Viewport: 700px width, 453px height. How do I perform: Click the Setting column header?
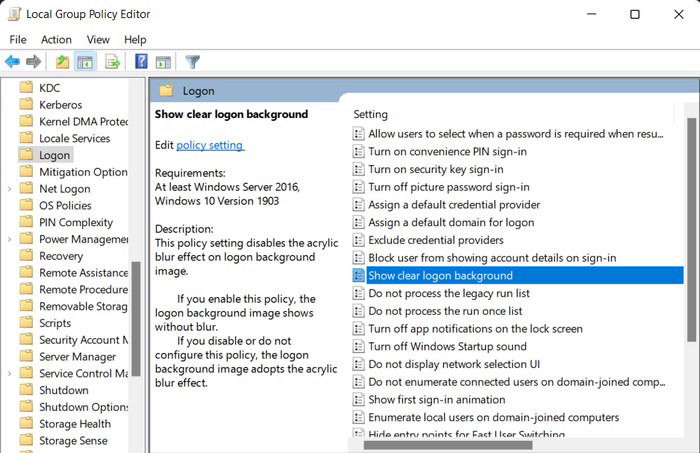pyautogui.click(x=371, y=114)
